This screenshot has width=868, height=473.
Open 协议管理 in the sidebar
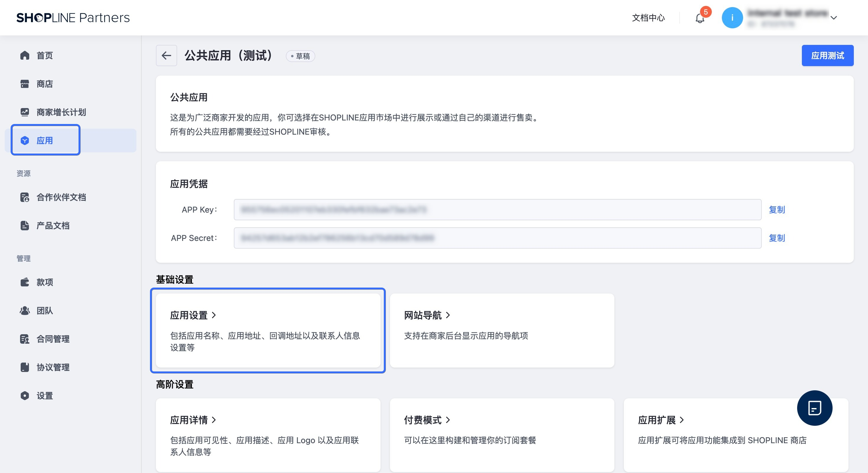click(x=53, y=367)
